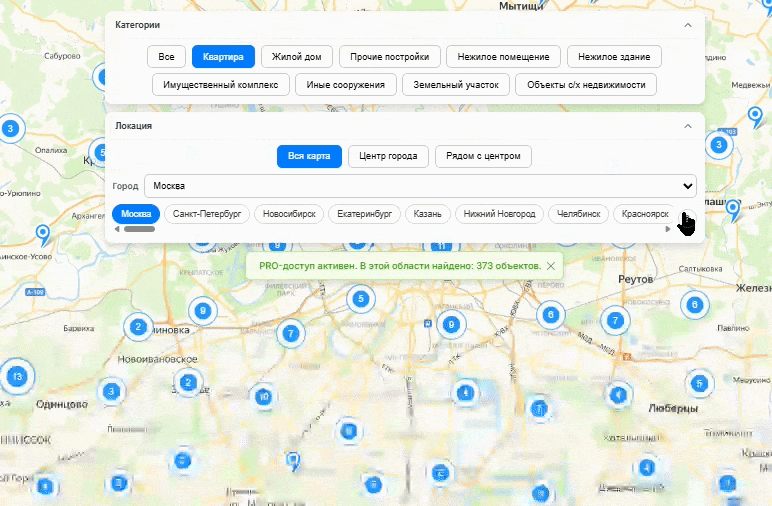Click the Одинцово map label
This screenshot has width=772, height=506.
click(62, 404)
